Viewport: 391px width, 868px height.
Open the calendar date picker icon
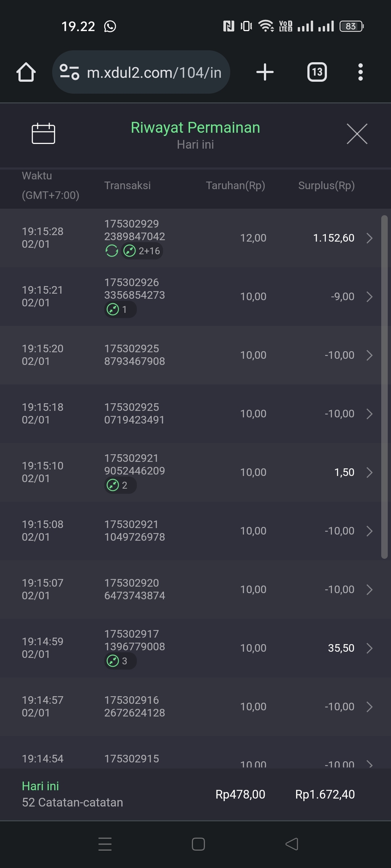point(43,133)
